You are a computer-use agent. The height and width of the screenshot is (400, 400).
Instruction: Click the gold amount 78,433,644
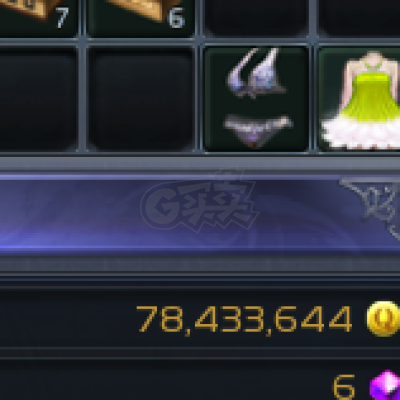point(245,319)
